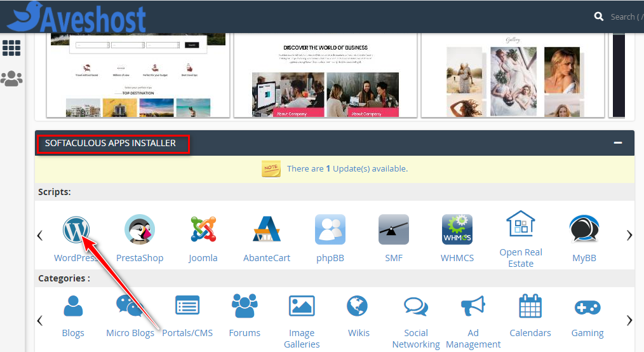Screen dimensions: 644x352
Task: Select the Open Real Estate house icon
Action: pos(521,224)
